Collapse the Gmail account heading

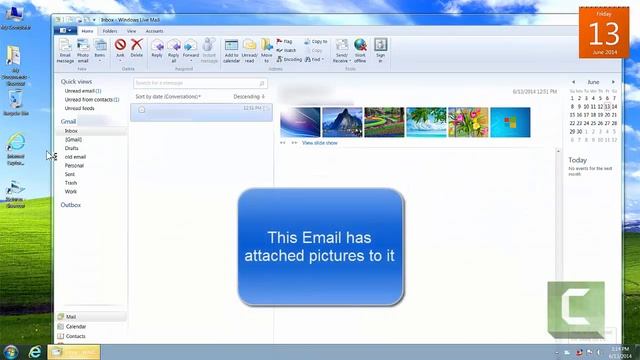click(68, 121)
